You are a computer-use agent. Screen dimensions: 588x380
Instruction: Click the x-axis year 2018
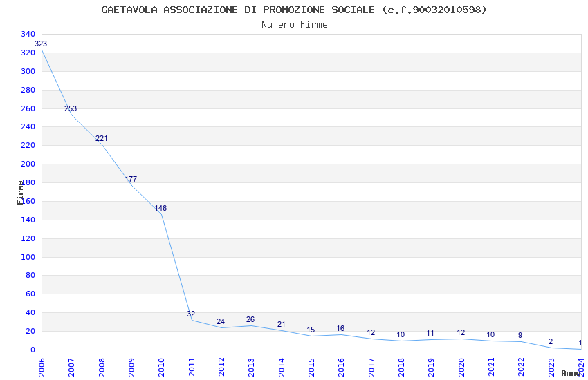401,368
